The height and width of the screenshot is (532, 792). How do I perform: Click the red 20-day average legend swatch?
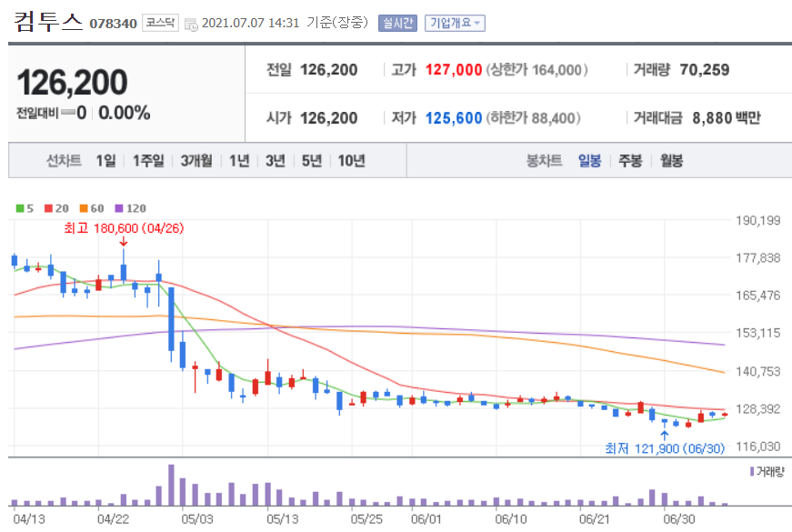48,208
